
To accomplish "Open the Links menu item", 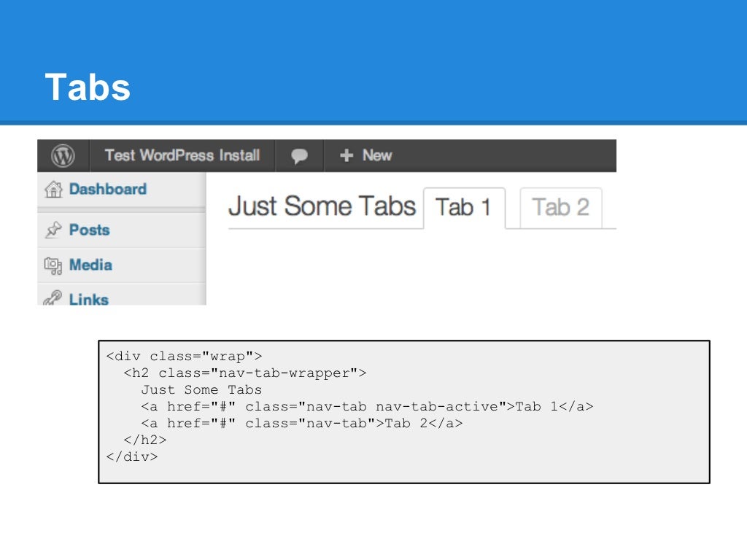I will pyautogui.click(x=88, y=299).
